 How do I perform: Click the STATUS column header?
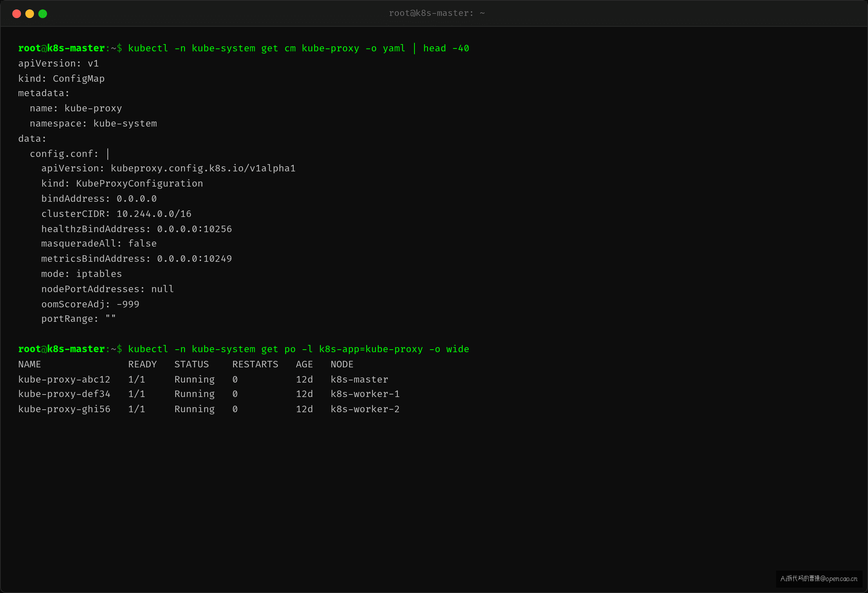pos(192,364)
